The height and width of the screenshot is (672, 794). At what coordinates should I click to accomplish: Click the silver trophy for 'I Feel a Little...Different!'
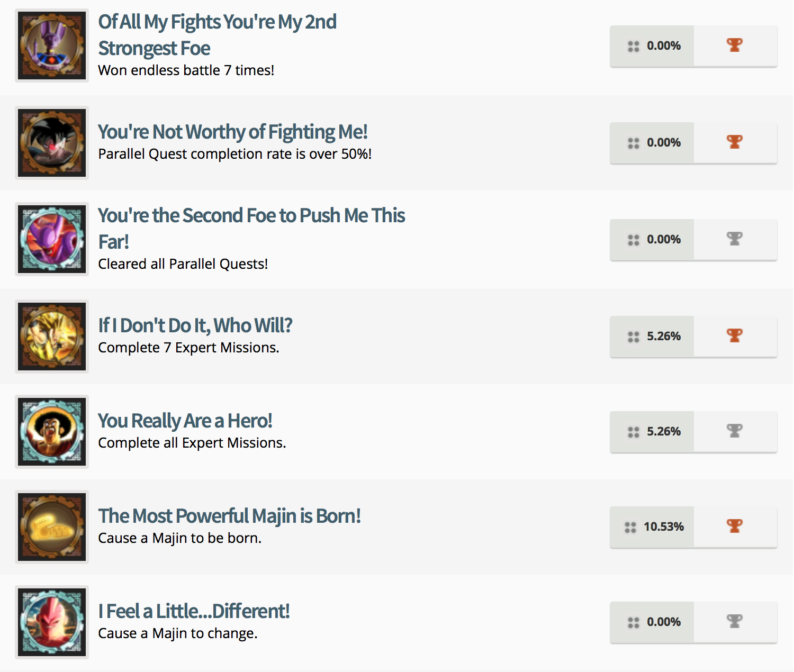tap(735, 621)
